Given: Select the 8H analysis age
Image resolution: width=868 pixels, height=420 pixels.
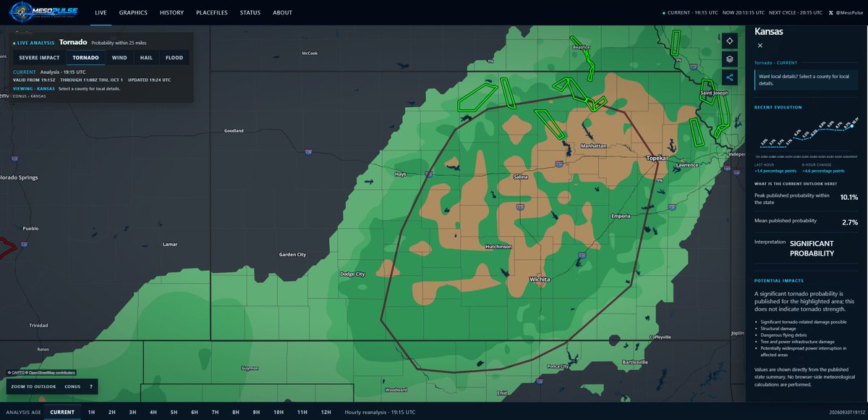Looking at the screenshot, I should 236,412.
